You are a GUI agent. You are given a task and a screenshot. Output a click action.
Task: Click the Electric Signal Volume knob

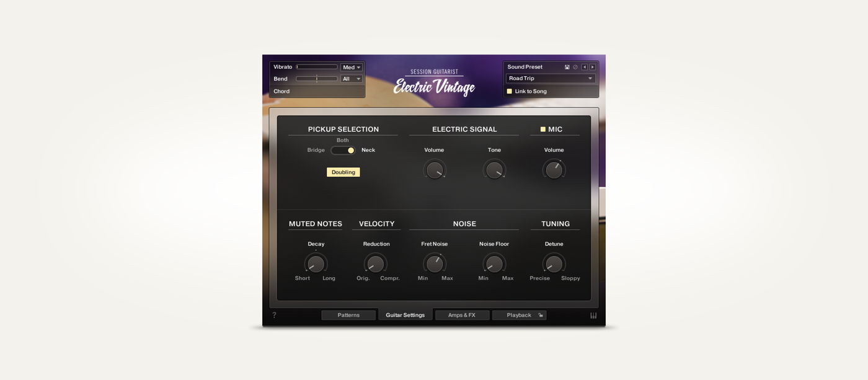[435, 170]
